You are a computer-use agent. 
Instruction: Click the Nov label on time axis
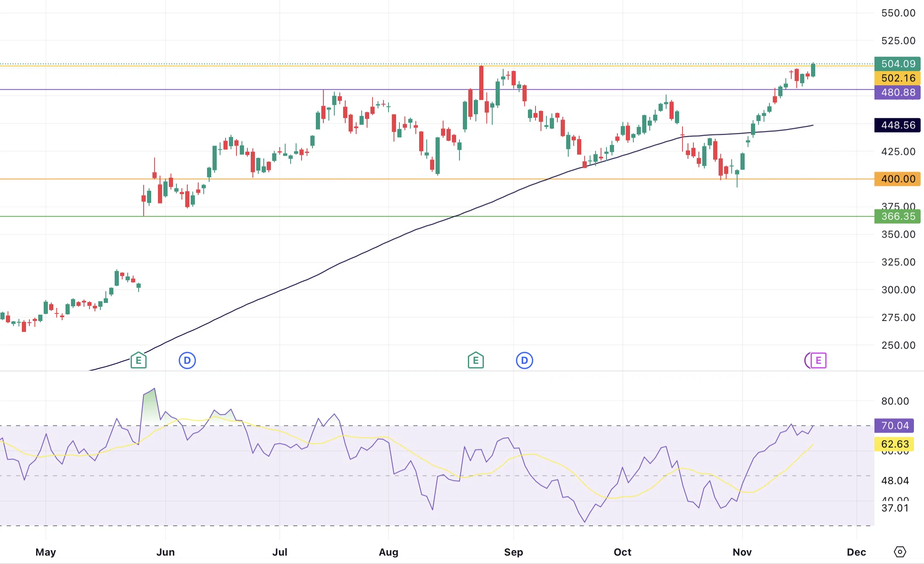pyautogui.click(x=742, y=552)
